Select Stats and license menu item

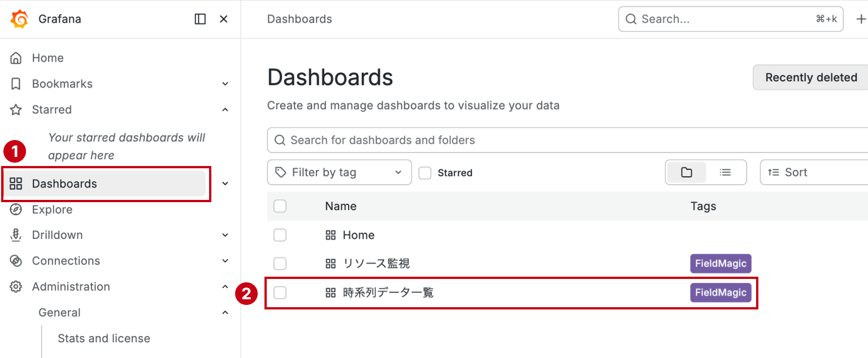pos(104,338)
